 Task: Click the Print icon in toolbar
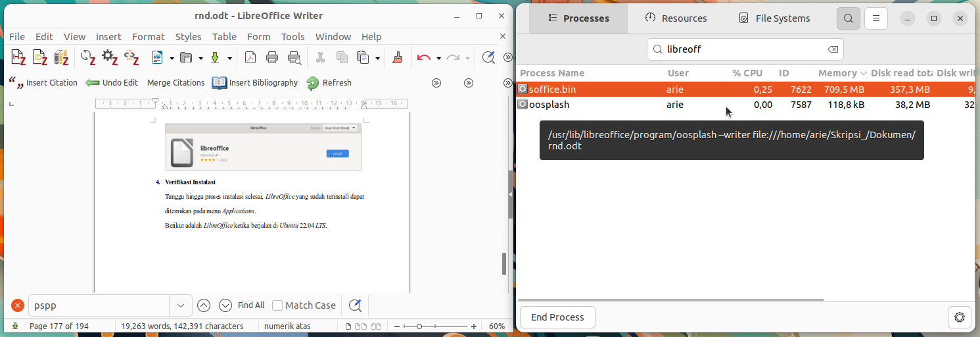click(272, 58)
